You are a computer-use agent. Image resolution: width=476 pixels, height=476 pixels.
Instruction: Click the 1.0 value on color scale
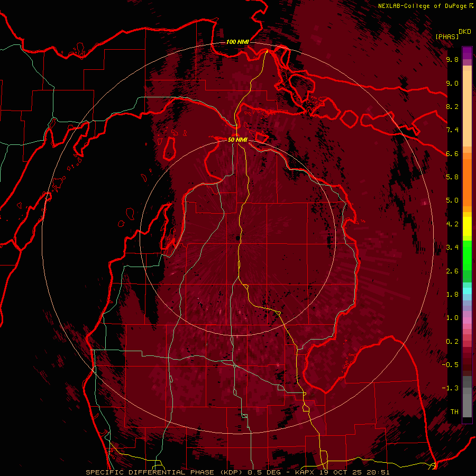pos(452,318)
